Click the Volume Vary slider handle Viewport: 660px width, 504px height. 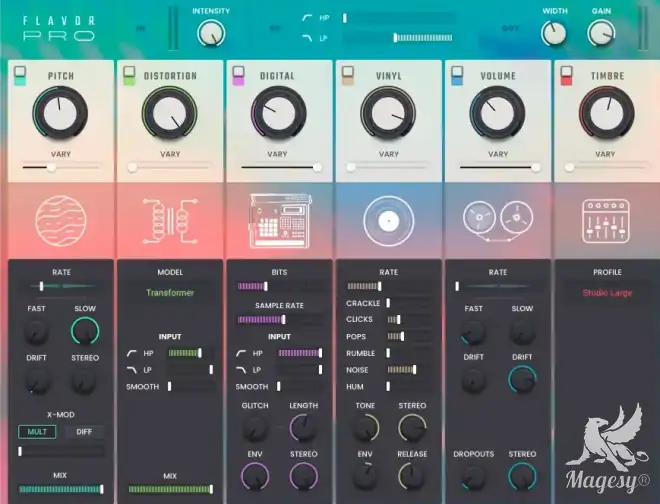pyautogui.click(x=536, y=167)
